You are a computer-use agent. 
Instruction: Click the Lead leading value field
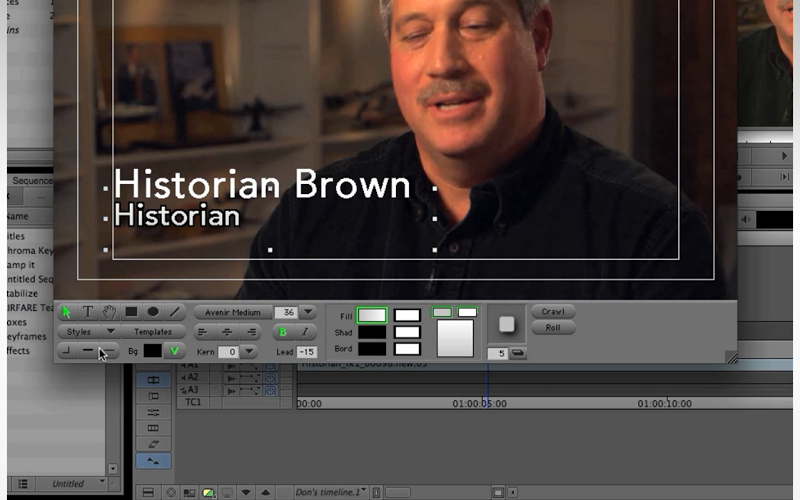coord(307,352)
